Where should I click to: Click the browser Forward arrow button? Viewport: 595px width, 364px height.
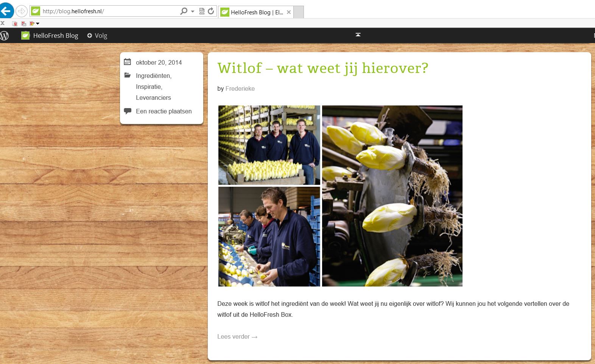coord(22,11)
